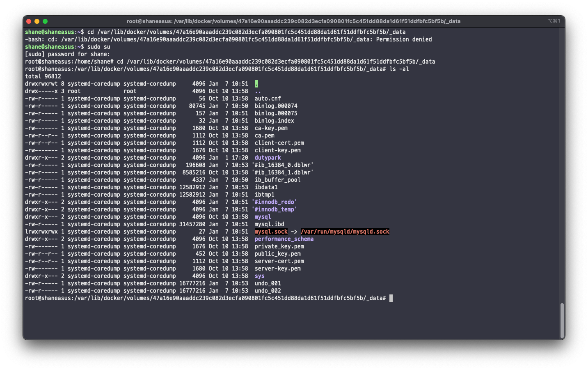Viewport: 588px width, 370px height.
Task: Click the 'Permission denied' error text
Action: coord(404,39)
